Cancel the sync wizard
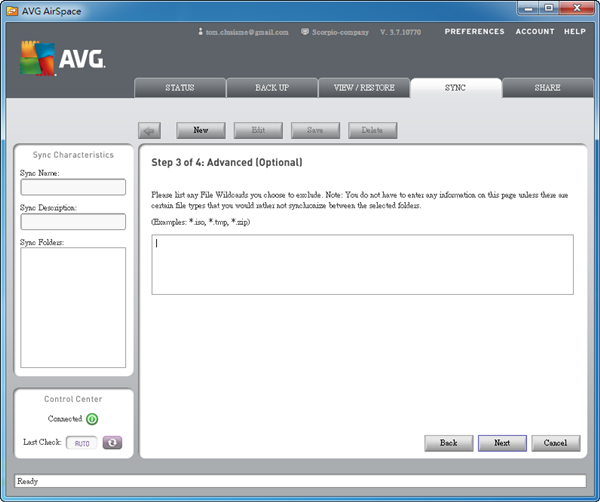 pos(556,443)
